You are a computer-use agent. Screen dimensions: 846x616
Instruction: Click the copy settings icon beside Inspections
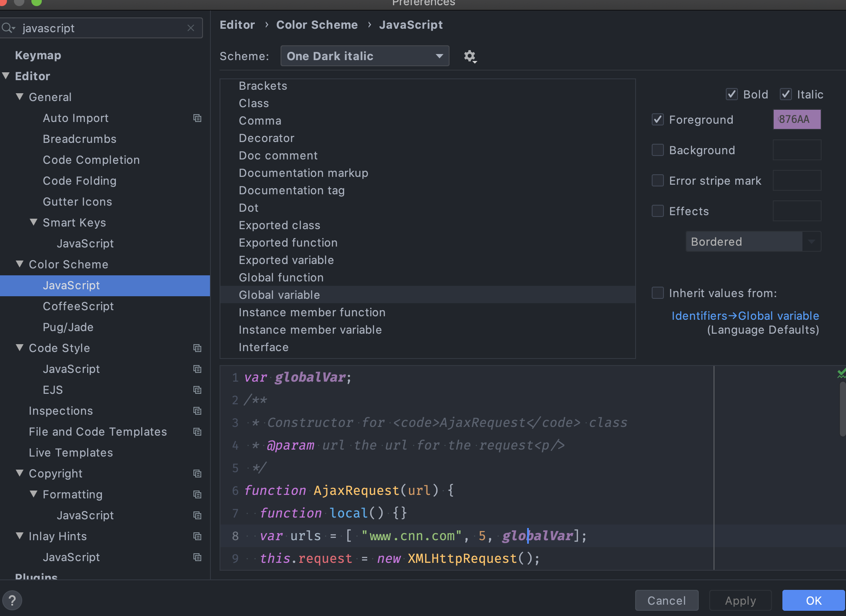point(197,411)
